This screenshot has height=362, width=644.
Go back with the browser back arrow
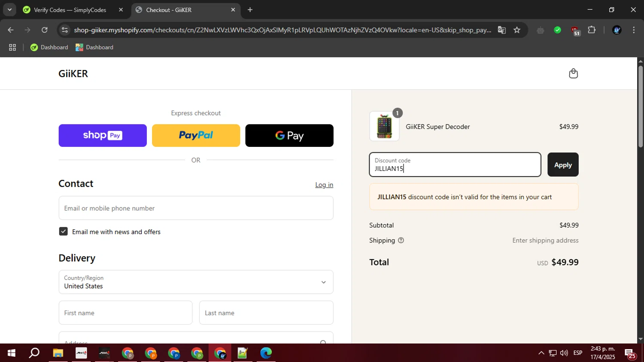11,30
